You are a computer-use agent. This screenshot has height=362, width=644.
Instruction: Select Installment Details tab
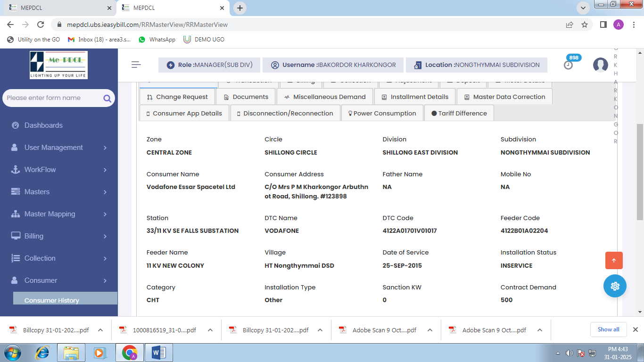click(x=415, y=97)
